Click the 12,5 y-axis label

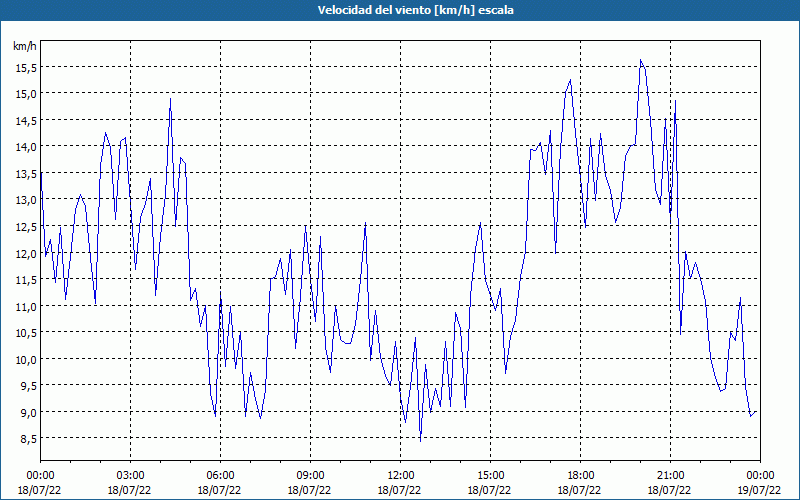25,227
